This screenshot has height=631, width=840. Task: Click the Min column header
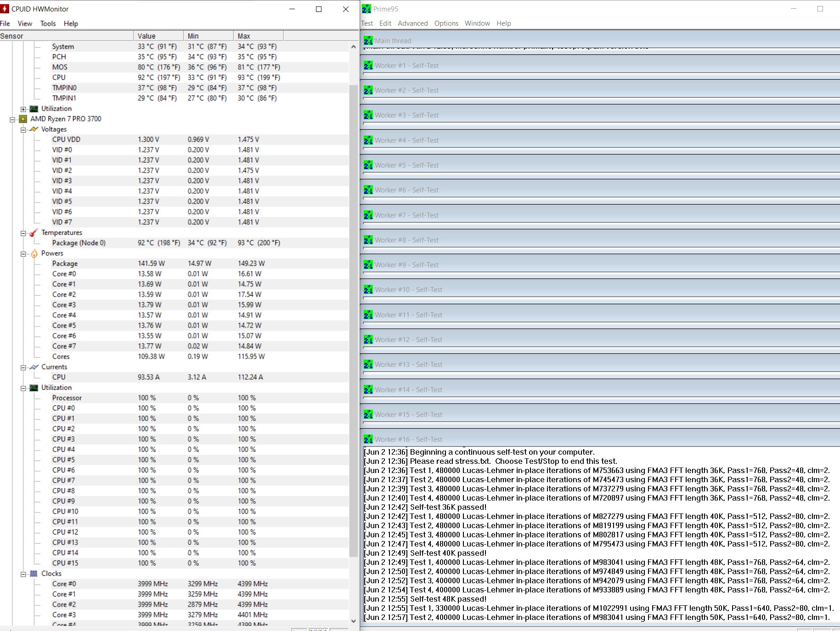[x=209, y=36]
